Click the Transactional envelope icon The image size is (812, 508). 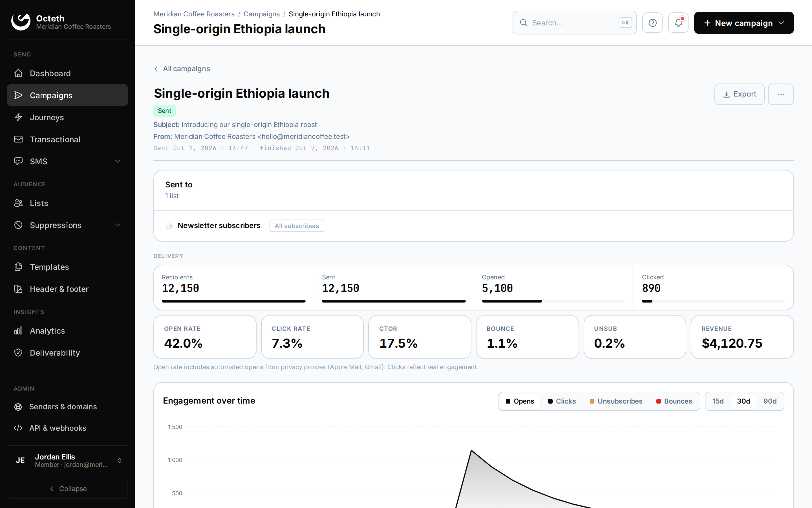(x=18, y=139)
